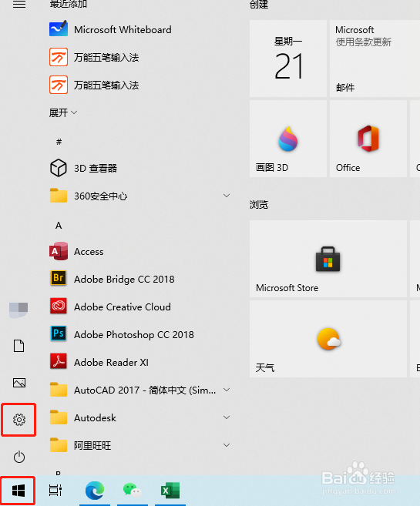
Task: Click the Power button icon
Action: pos(19,457)
